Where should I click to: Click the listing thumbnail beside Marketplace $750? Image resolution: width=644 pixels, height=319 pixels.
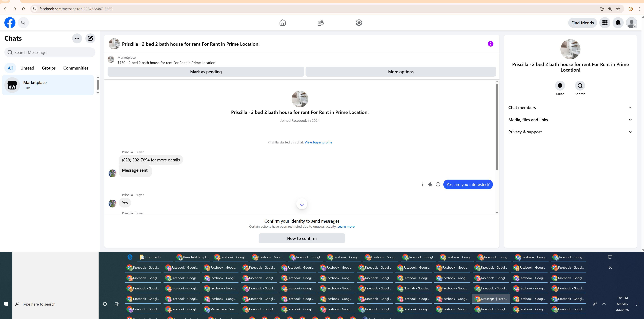111,60
